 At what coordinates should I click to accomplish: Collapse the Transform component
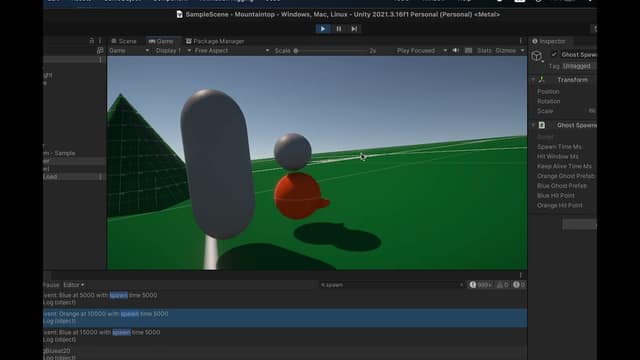coord(533,80)
